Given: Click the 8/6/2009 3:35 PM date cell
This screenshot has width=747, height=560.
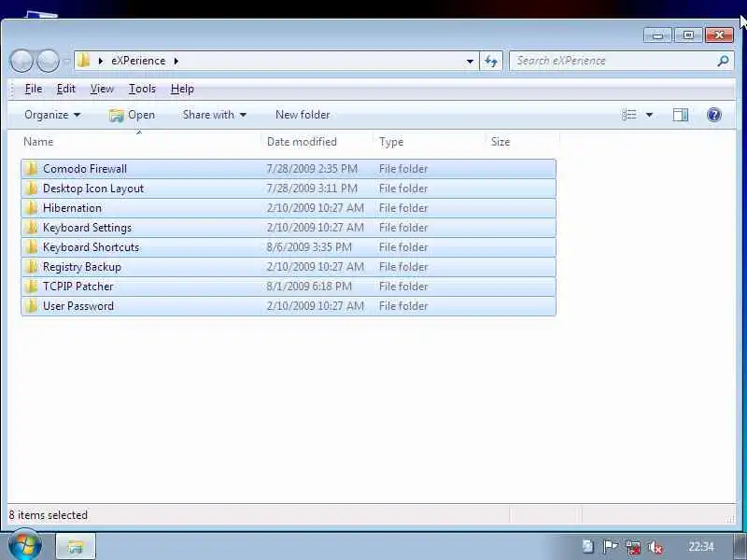Looking at the screenshot, I should pyautogui.click(x=309, y=247).
